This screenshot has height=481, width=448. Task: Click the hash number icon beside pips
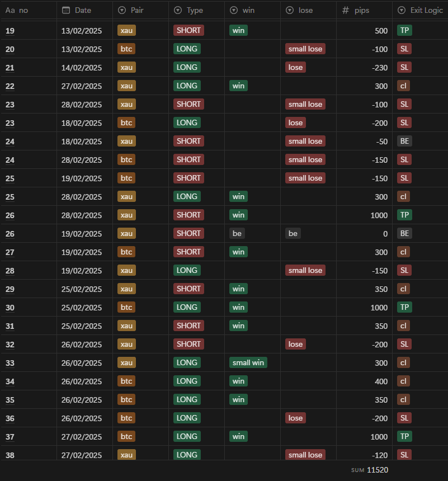pos(346,10)
